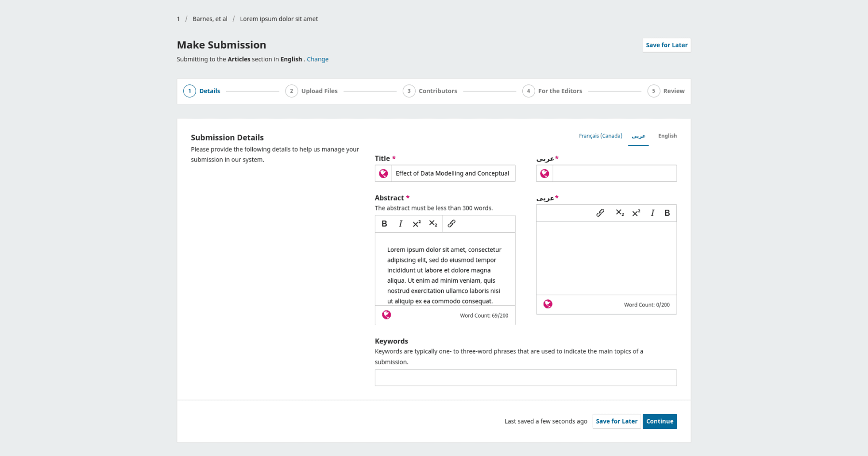Switch to the English language tab
Image resolution: width=868 pixels, height=456 pixels.
(x=667, y=136)
